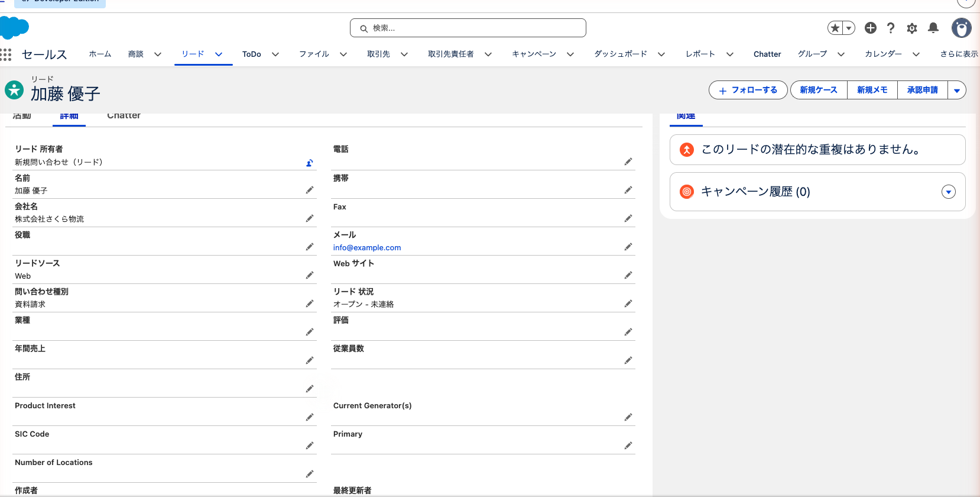Open the global Create plus icon
This screenshot has width=980, height=497.
click(871, 28)
